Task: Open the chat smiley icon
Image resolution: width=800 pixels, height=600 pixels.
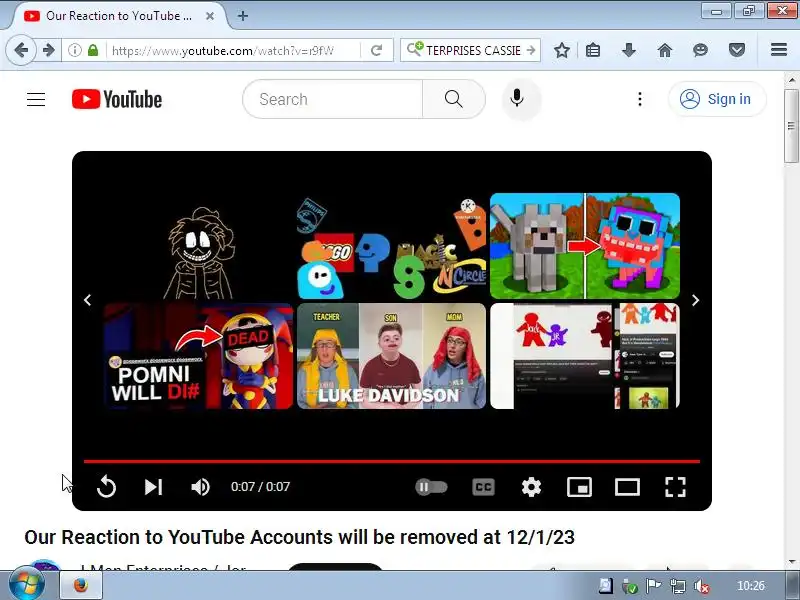Action: point(701,50)
